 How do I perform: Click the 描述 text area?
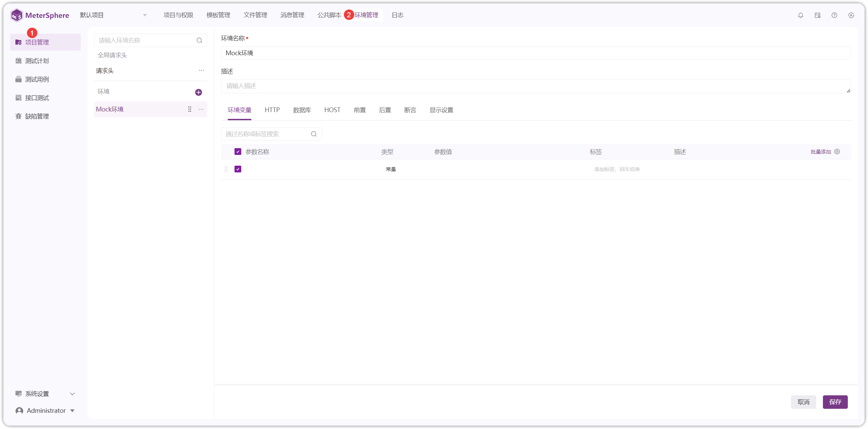536,86
